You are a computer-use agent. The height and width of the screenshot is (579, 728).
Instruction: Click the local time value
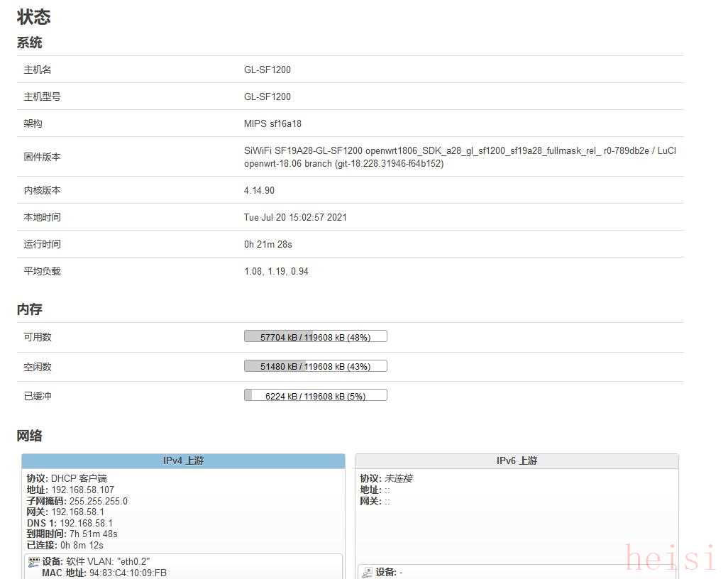tap(295, 217)
